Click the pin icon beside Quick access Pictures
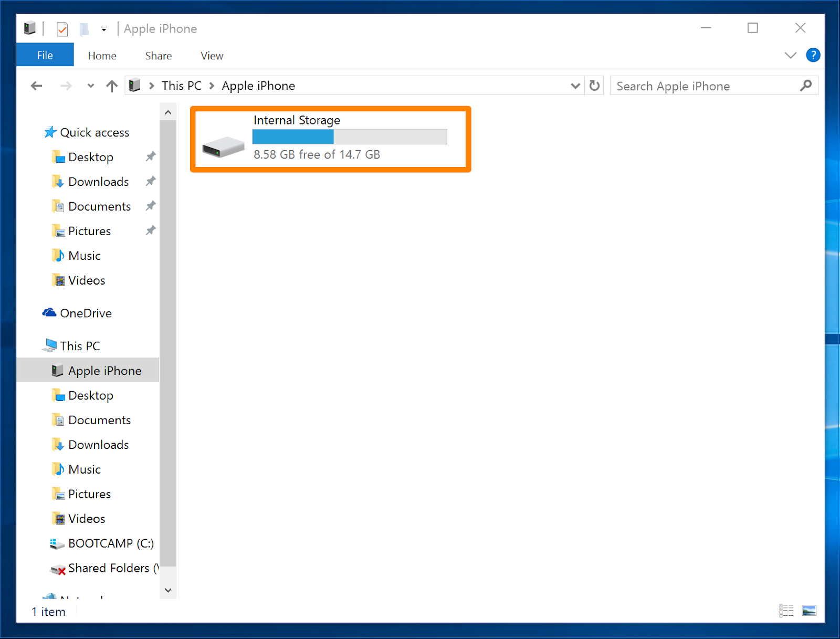This screenshot has height=639, width=840. (151, 231)
